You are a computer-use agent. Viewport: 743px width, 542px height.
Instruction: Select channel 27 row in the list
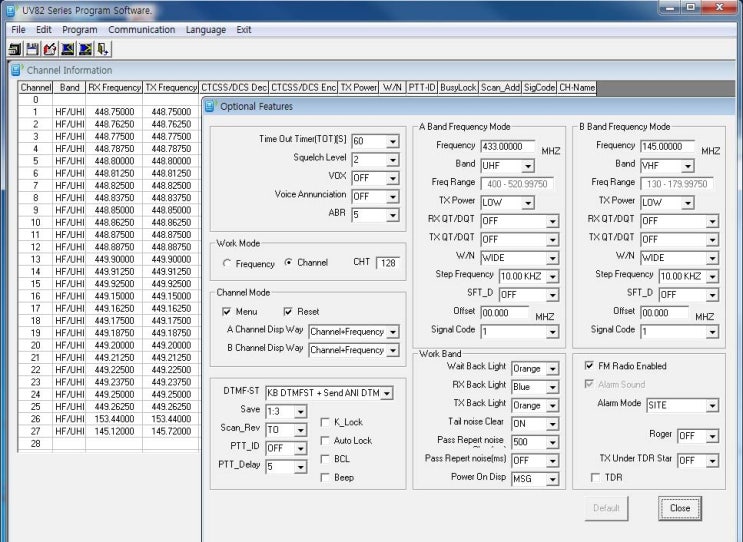click(35, 430)
